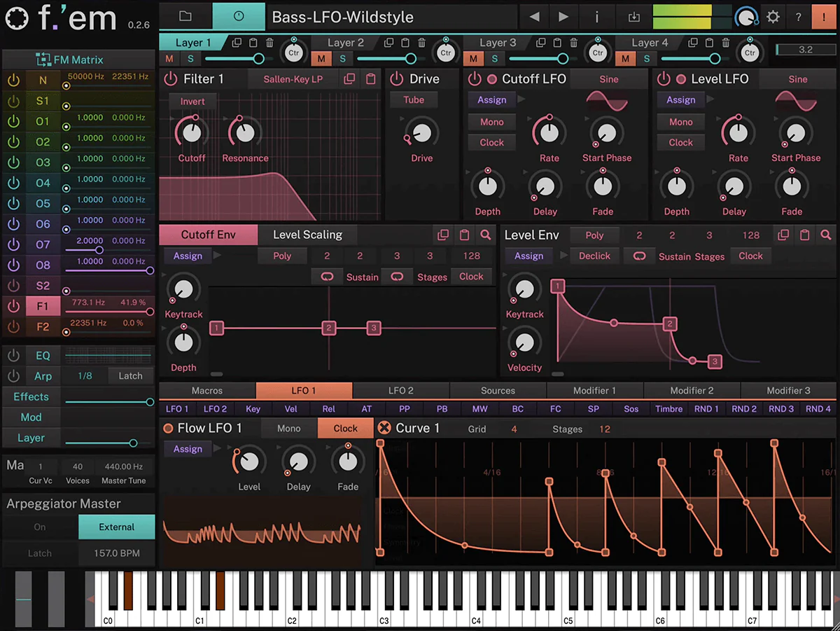
Task: Select the Level Scaling tab
Action: coord(307,235)
